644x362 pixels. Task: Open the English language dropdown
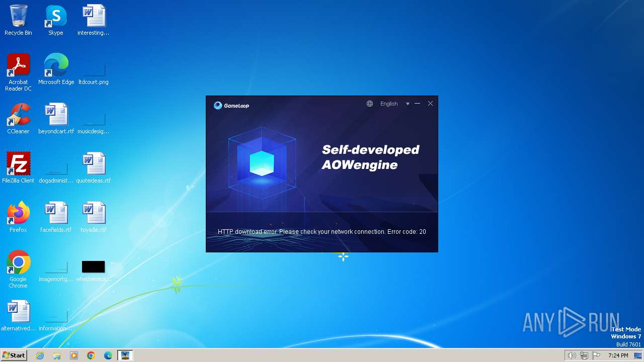[x=389, y=104]
